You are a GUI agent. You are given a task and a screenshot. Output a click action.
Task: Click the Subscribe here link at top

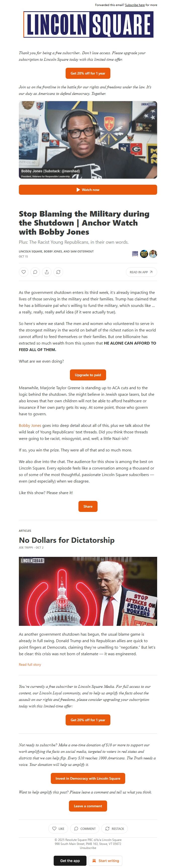coord(135,5)
